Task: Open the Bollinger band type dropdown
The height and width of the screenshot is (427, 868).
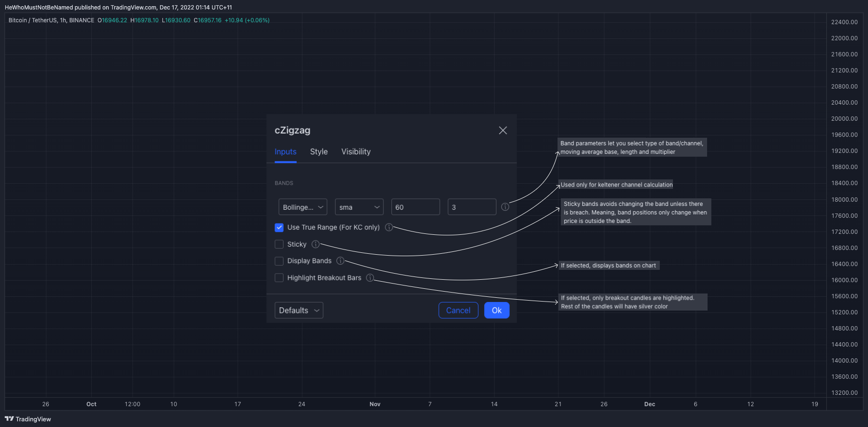Action: click(303, 207)
